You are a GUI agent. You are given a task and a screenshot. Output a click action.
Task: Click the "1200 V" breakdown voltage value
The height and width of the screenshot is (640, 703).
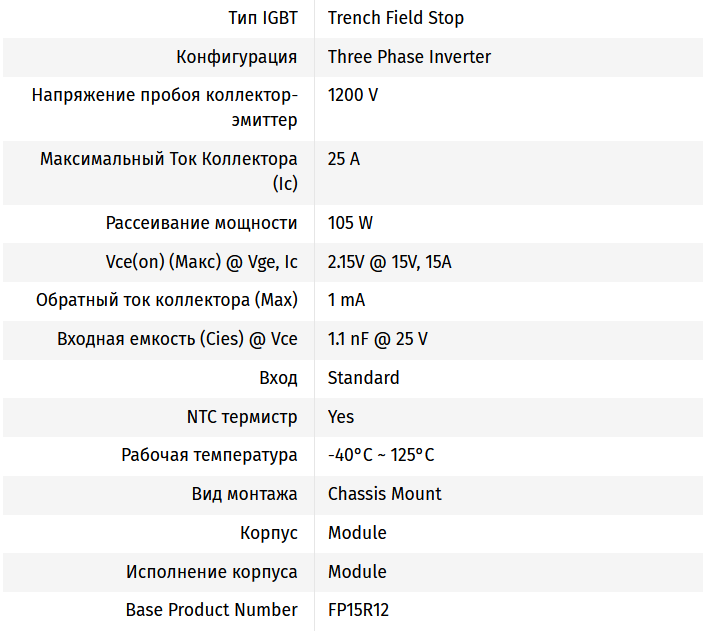(353, 95)
